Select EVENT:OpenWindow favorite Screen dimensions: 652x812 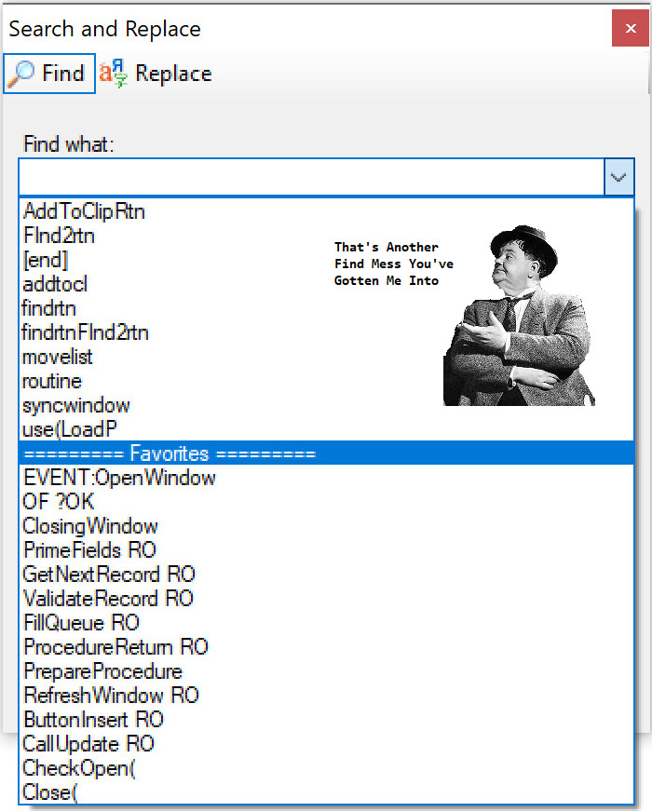[119, 478]
